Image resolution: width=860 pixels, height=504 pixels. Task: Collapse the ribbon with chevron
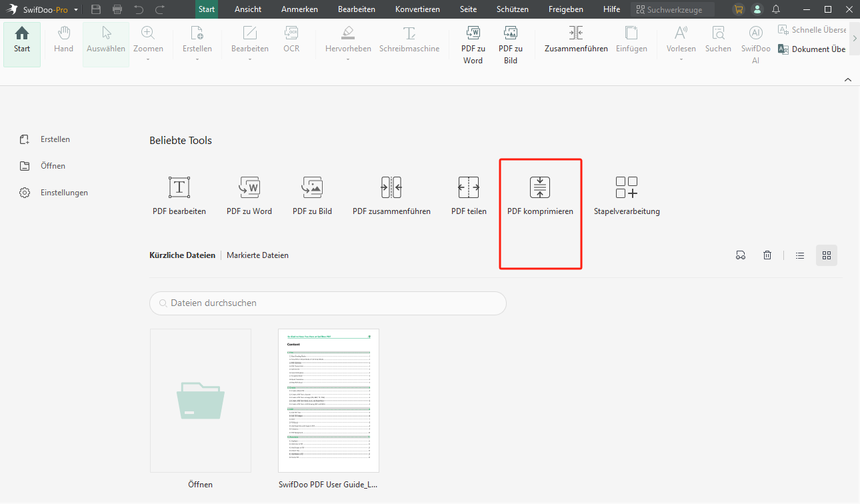click(x=848, y=79)
